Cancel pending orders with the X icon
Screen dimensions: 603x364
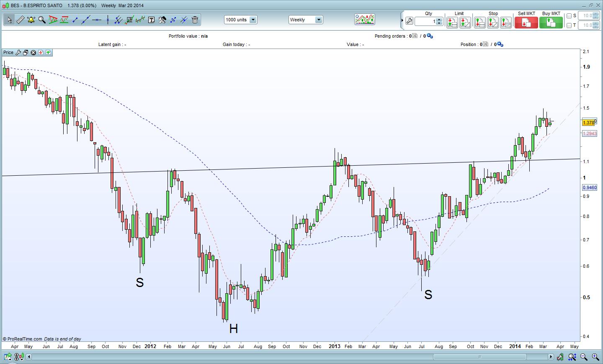pyautogui.click(x=415, y=36)
